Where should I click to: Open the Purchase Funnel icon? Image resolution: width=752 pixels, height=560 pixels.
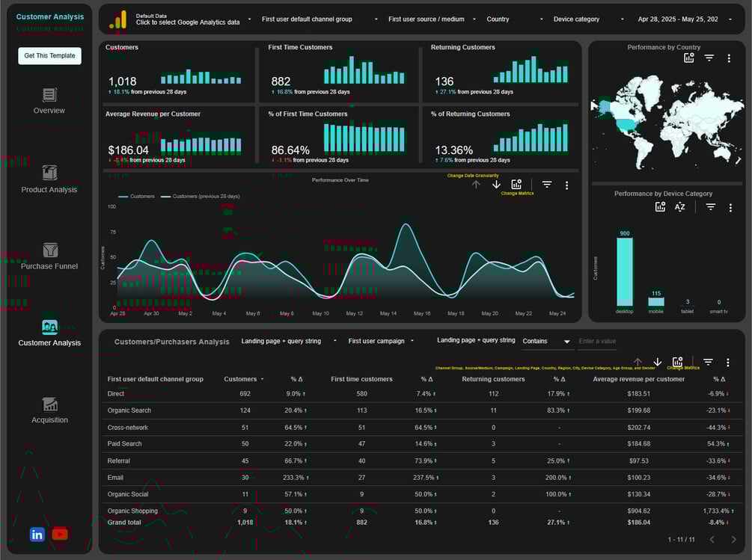point(50,250)
